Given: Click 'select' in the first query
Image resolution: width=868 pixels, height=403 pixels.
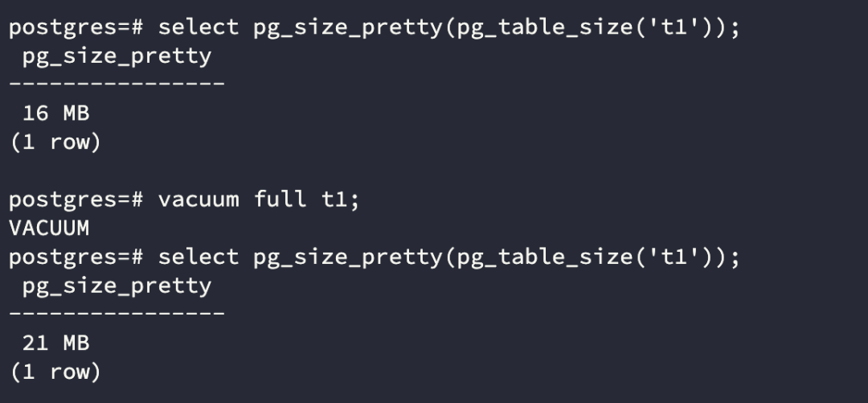Looking at the screenshot, I should pos(199,27).
